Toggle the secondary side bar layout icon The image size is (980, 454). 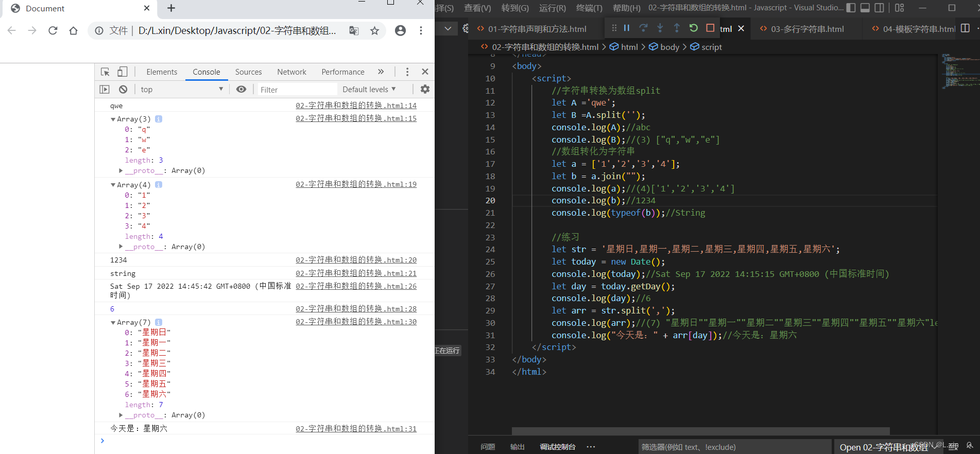(880, 8)
